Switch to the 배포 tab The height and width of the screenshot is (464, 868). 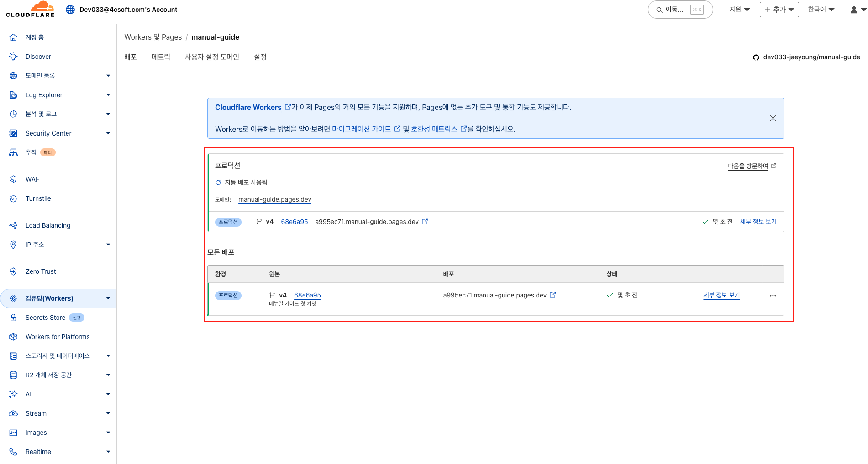point(131,57)
